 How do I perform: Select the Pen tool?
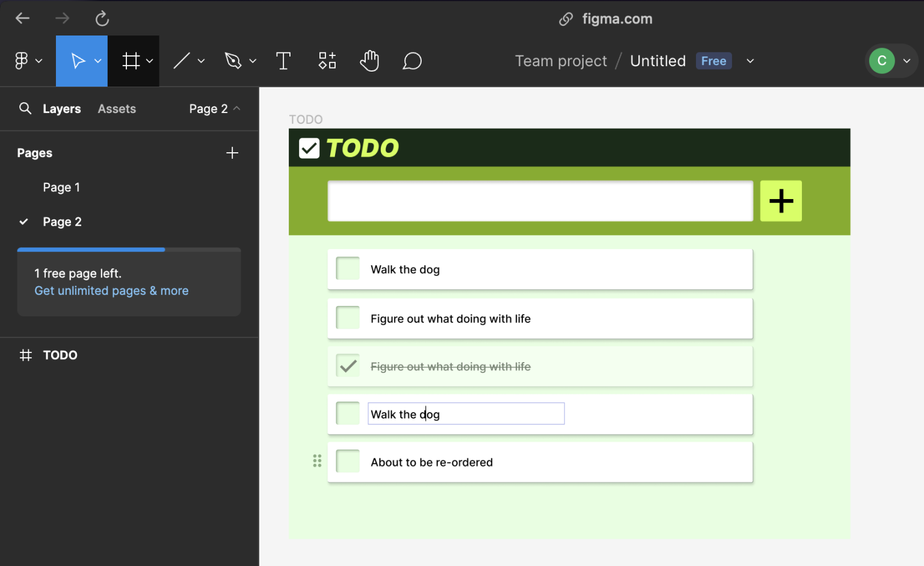(233, 61)
